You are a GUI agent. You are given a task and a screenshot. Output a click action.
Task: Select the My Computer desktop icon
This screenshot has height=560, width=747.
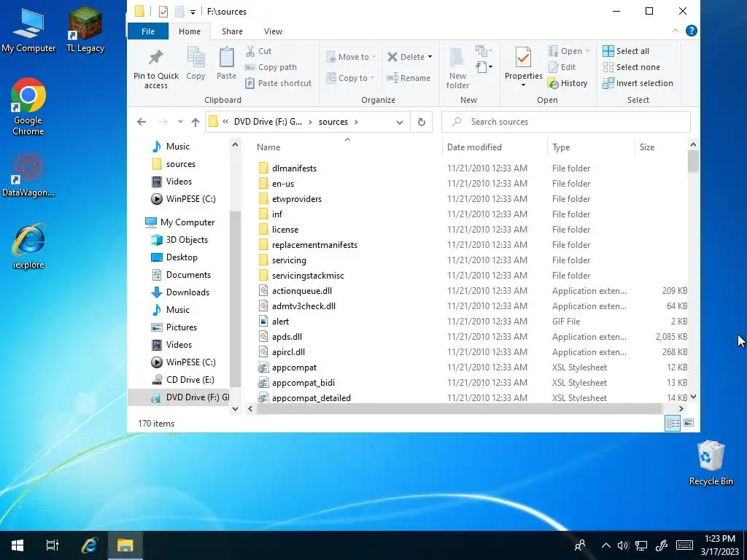(x=28, y=29)
